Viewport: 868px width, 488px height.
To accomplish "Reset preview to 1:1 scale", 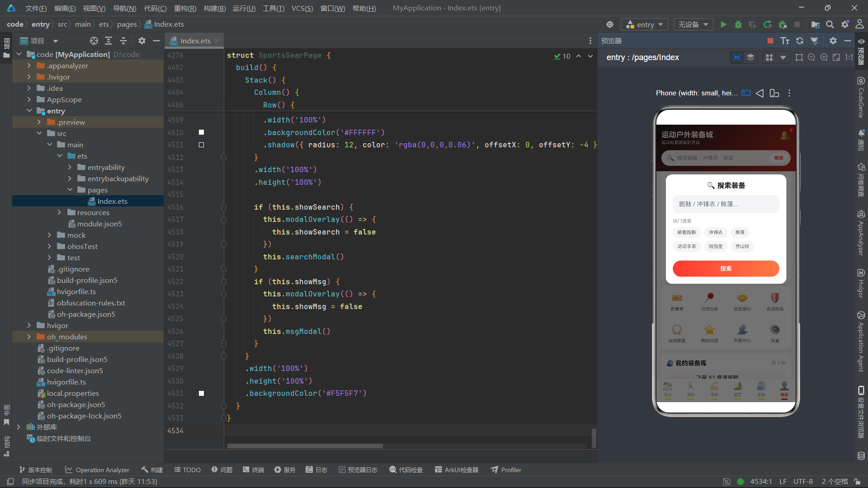I will pos(849,57).
